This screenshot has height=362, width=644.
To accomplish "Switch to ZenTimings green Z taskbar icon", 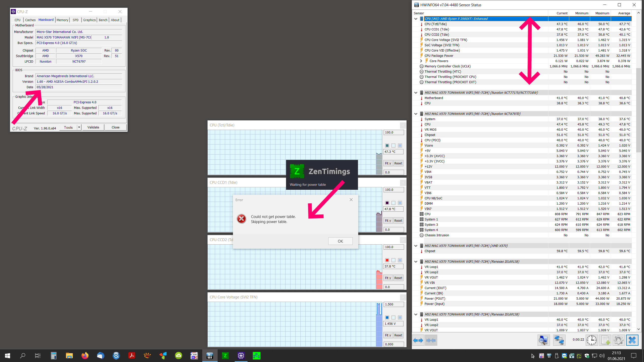I will (x=225, y=356).
